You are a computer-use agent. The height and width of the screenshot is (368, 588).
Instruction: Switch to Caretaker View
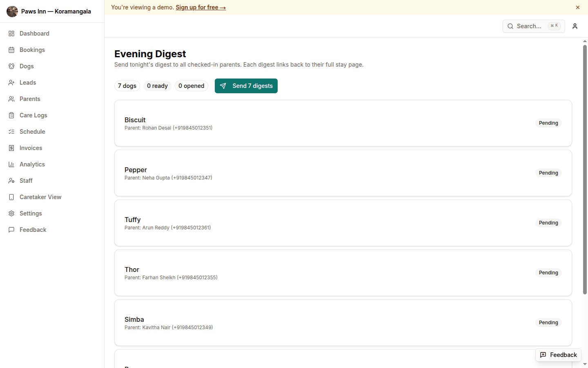[x=40, y=197]
